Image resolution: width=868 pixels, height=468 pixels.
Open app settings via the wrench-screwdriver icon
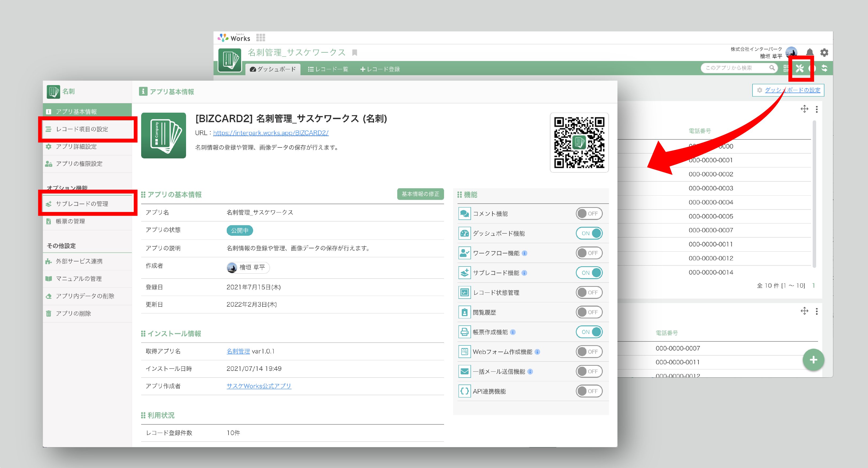point(800,69)
